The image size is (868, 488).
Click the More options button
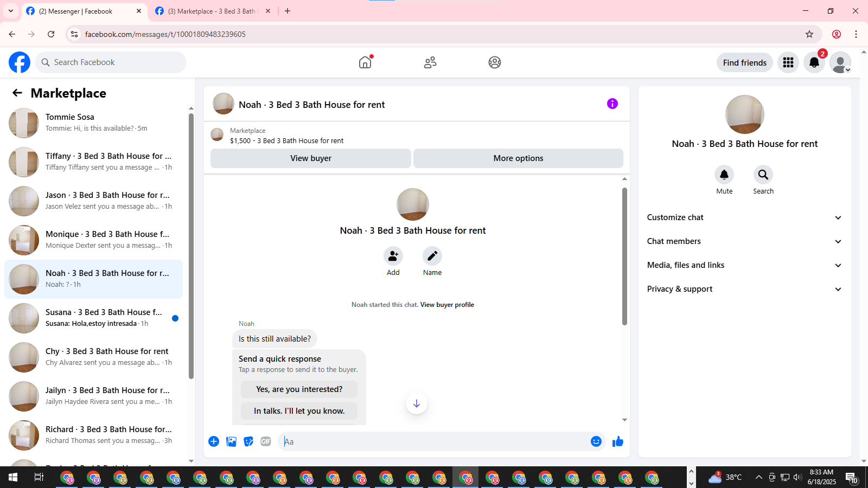click(x=518, y=158)
